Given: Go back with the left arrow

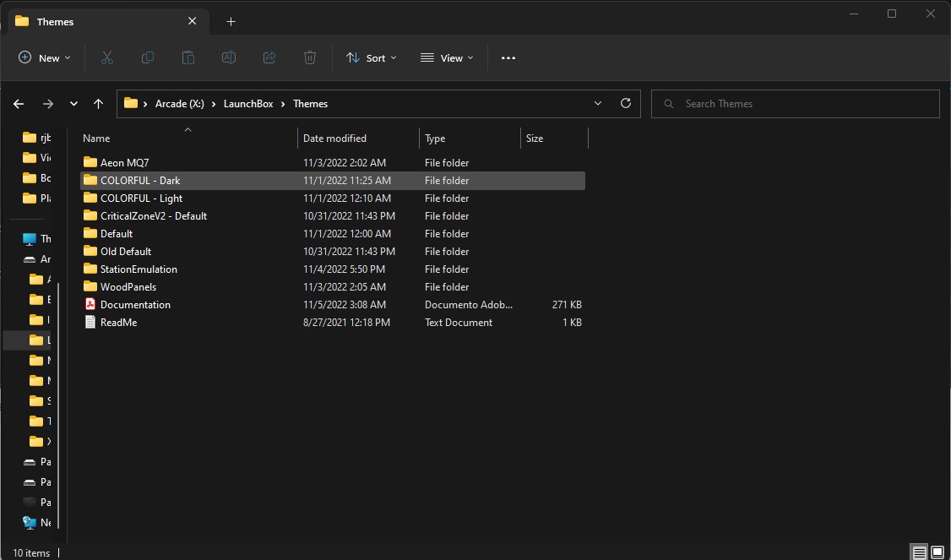Looking at the screenshot, I should 19,104.
